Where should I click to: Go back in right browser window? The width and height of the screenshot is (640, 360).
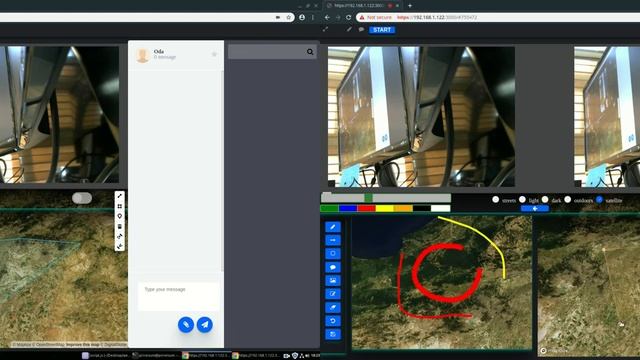pos(327,18)
